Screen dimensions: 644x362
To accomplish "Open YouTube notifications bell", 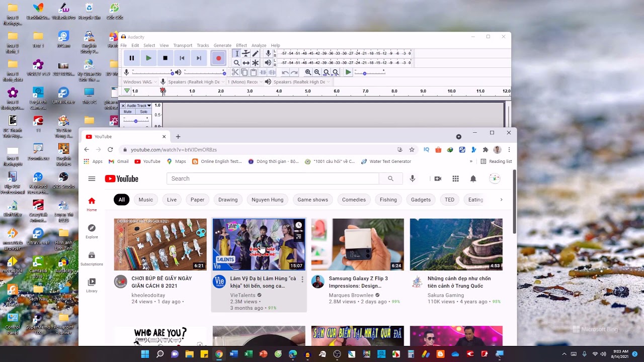I will (x=473, y=178).
